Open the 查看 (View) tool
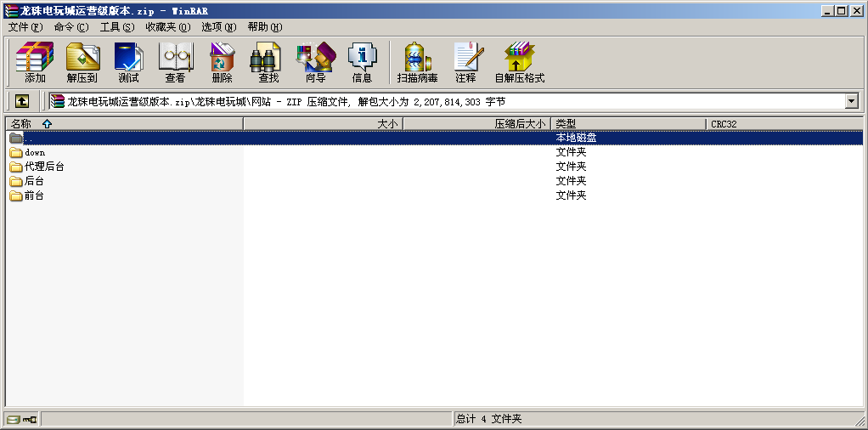Image resolution: width=868 pixels, height=430 pixels. pyautogui.click(x=175, y=63)
